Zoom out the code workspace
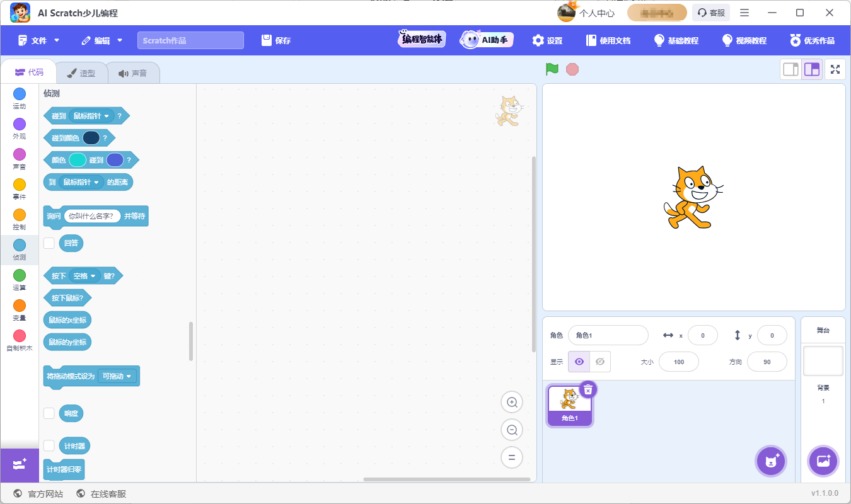Screen dimensions: 851x504 (x=512, y=430)
